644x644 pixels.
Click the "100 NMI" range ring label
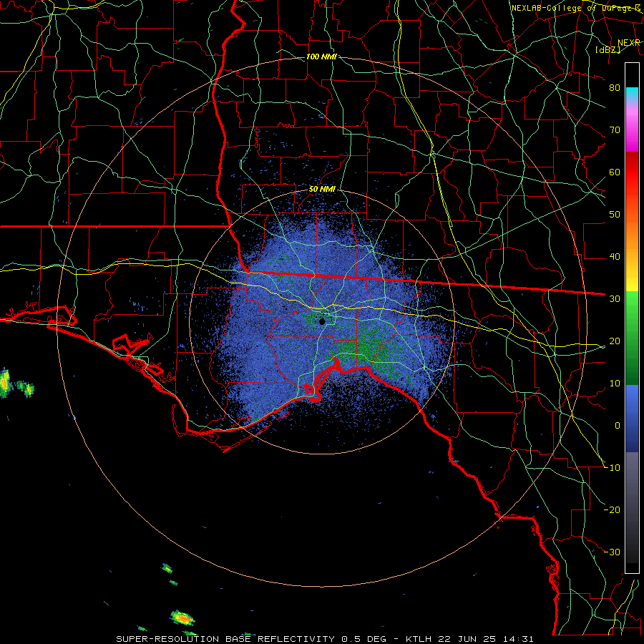click(321, 57)
